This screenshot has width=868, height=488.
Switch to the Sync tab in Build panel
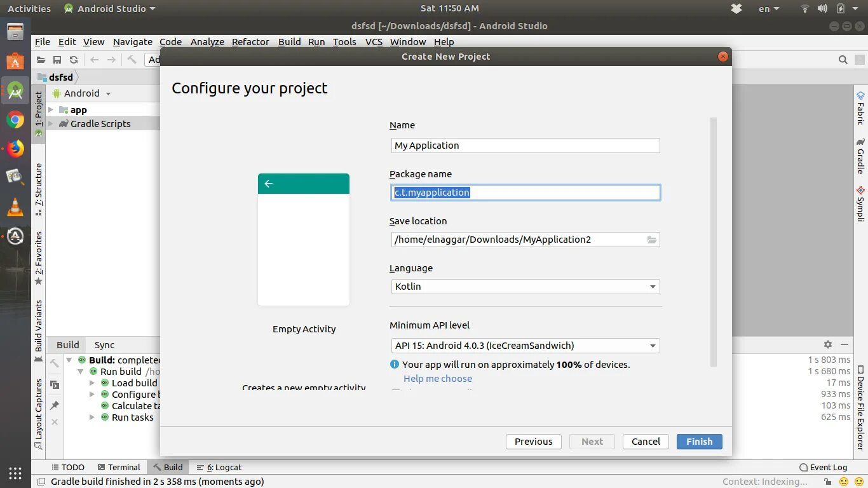[x=104, y=345]
